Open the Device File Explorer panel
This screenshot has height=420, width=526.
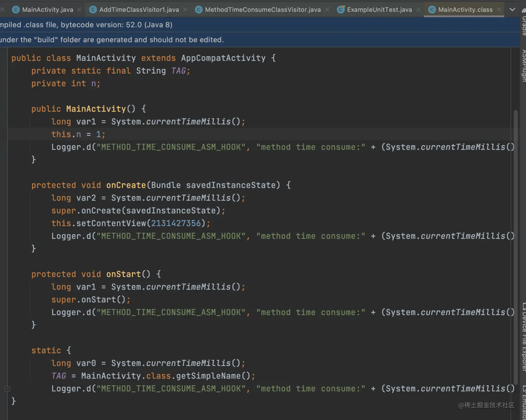point(523,337)
